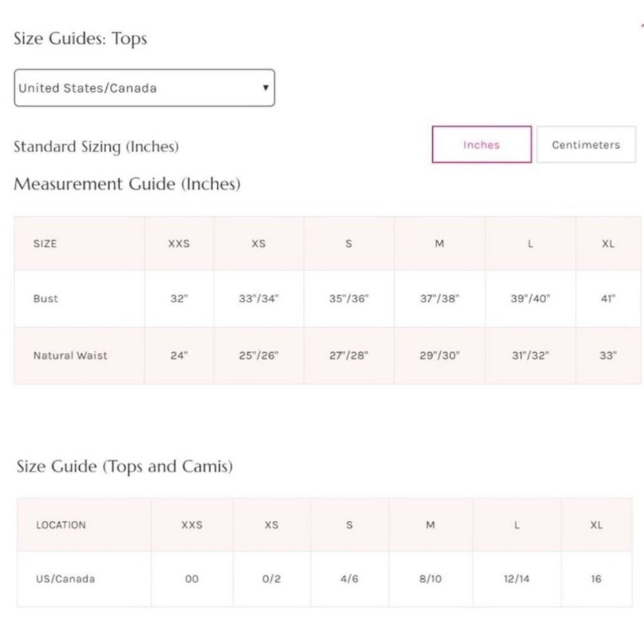
Task: Click the Bust row label
Action: pyautogui.click(x=46, y=299)
